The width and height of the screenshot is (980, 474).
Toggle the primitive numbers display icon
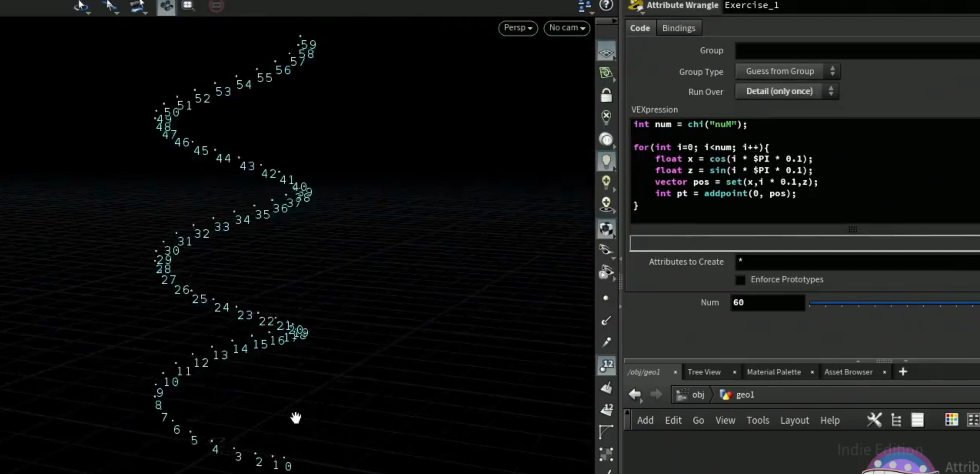point(606,409)
